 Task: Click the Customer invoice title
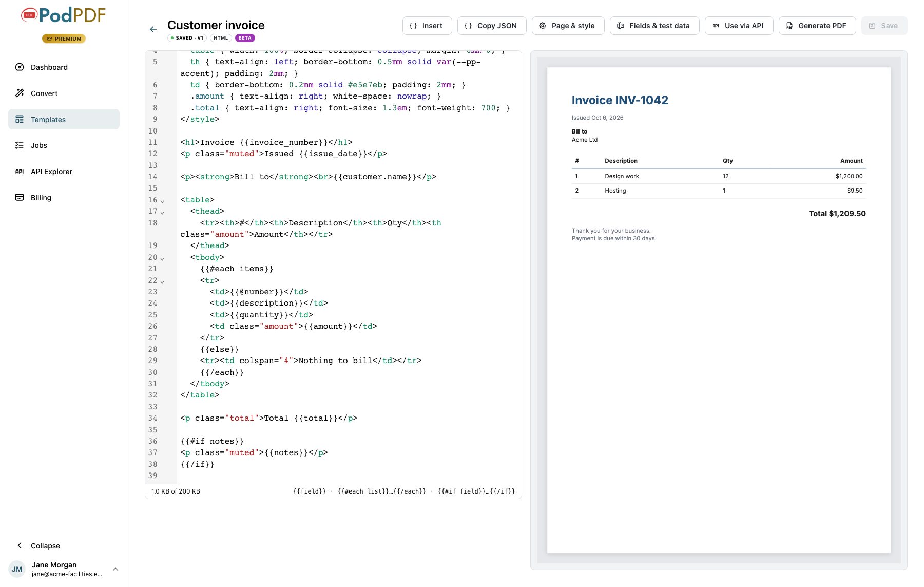(216, 25)
